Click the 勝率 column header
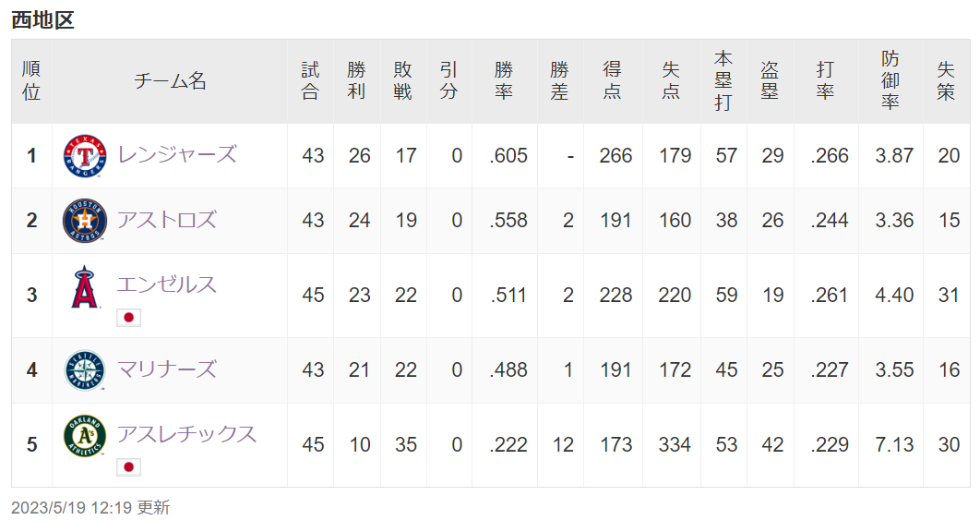Image resolution: width=980 pixels, height=532 pixels. click(x=503, y=80)
